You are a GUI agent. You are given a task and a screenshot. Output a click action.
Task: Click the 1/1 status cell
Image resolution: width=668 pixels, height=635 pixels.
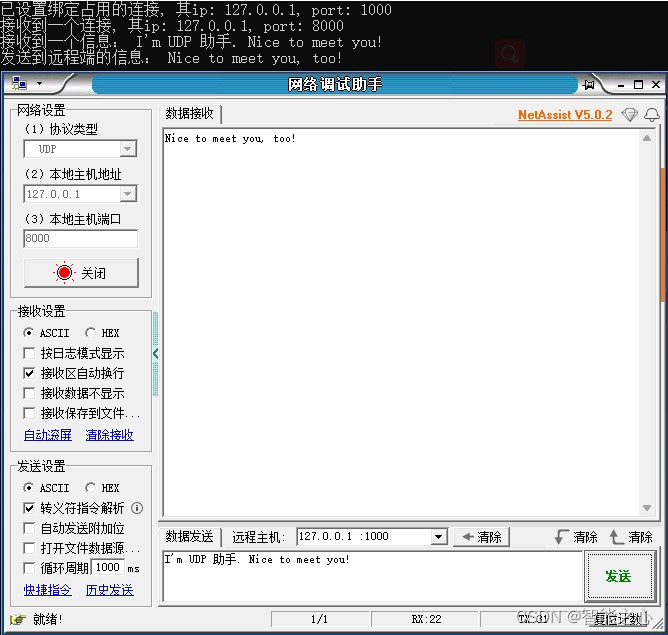[x=320, y=619]
